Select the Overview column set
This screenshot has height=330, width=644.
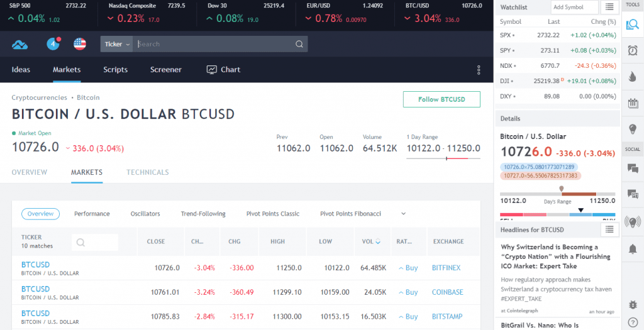point(40,214)
